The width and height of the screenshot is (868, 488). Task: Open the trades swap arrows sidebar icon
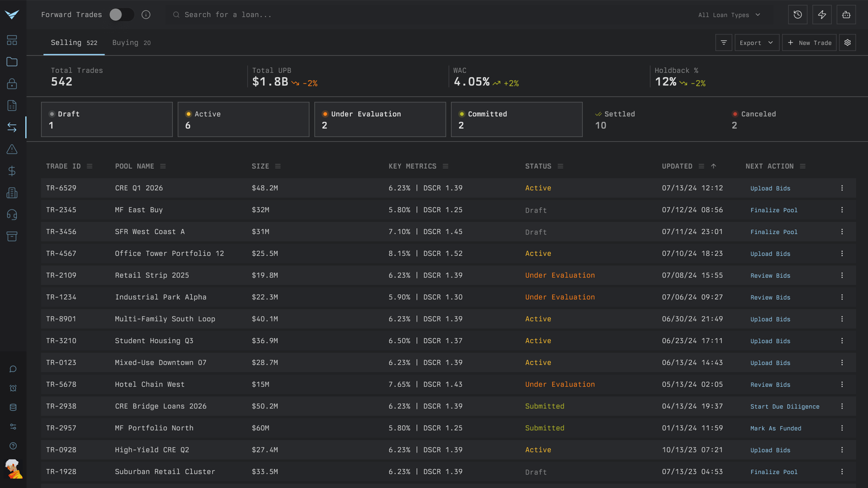[12, 127]
